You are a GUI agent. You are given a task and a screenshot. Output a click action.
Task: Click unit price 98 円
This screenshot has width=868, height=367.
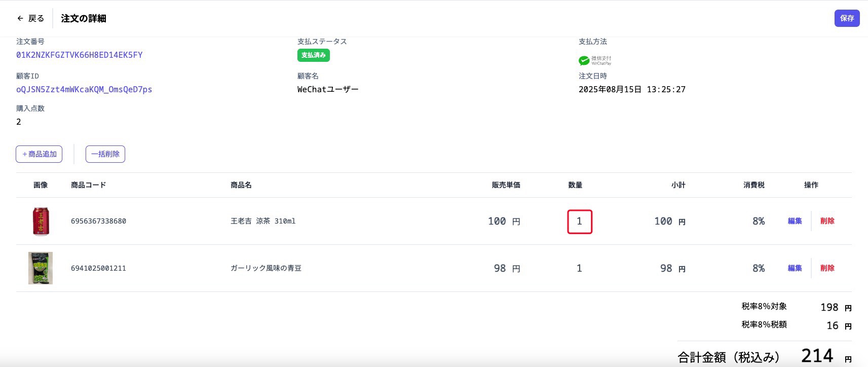coord(507,268)
